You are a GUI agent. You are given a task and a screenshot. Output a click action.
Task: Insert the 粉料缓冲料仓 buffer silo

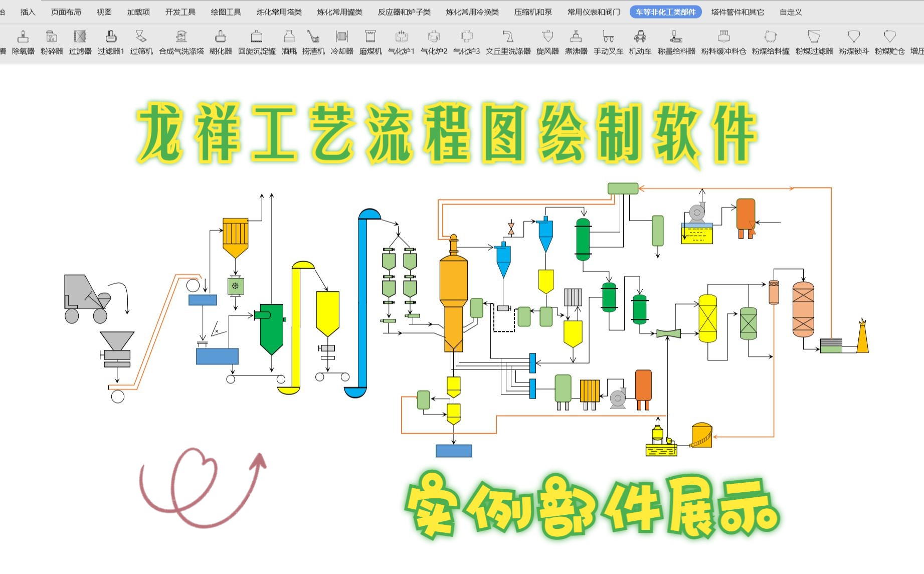click(723, 42)
